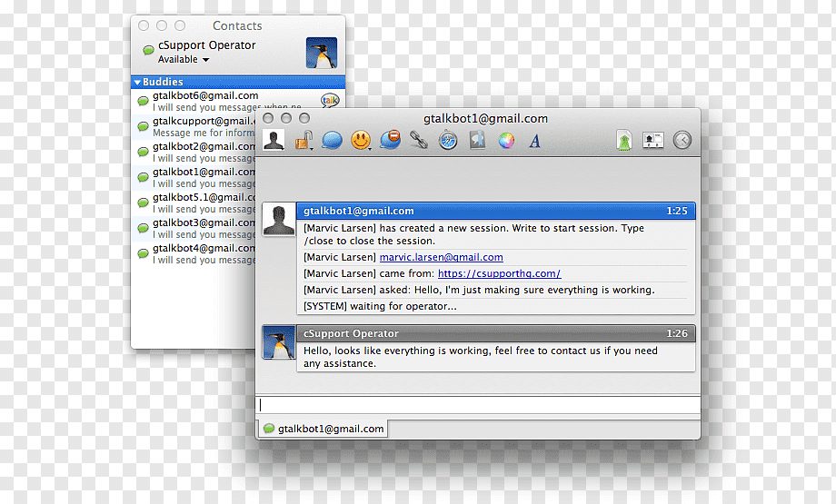Click cSupport Operator status bubble icon
Image resolution: width=836 pixels, height=504 pixels.
click(148, 50)
